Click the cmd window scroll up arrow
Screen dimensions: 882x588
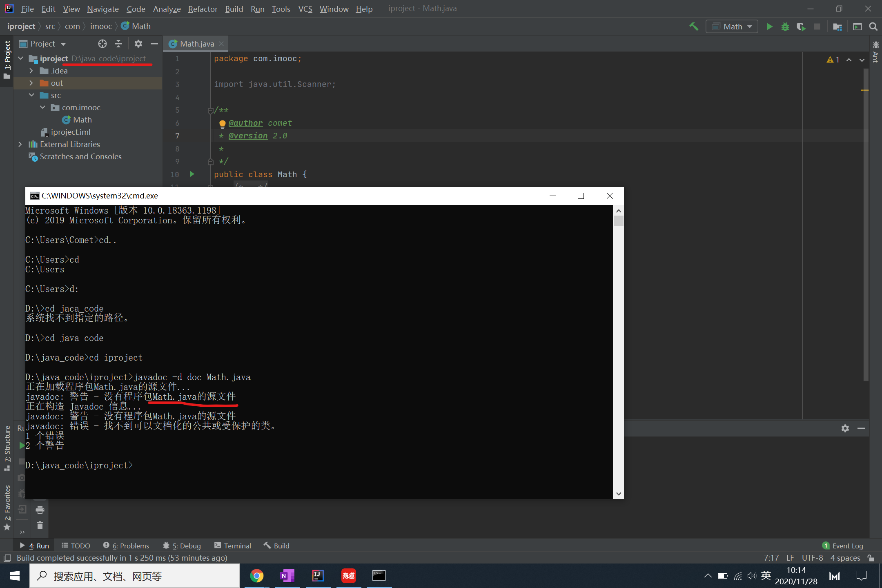619,211
